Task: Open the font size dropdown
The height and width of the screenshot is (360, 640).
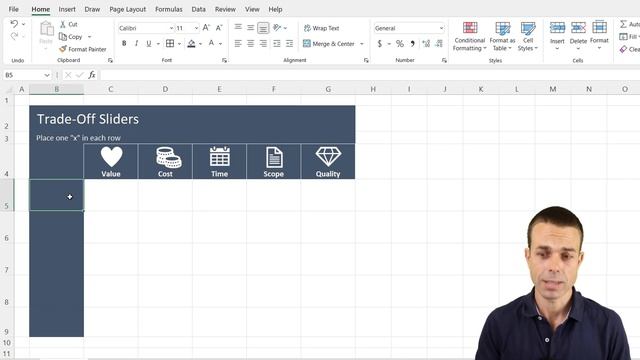Action: [196, 28]
